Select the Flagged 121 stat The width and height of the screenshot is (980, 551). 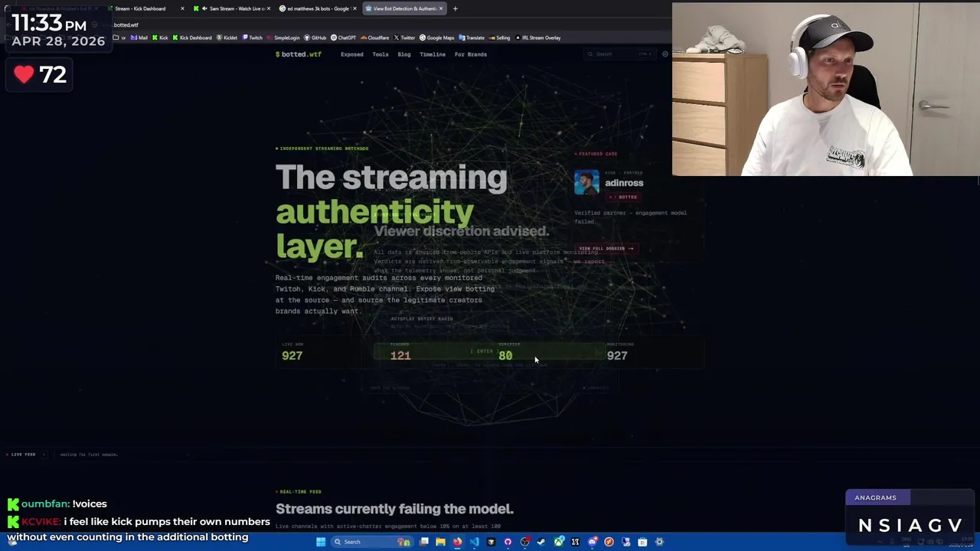pos(400,352)
